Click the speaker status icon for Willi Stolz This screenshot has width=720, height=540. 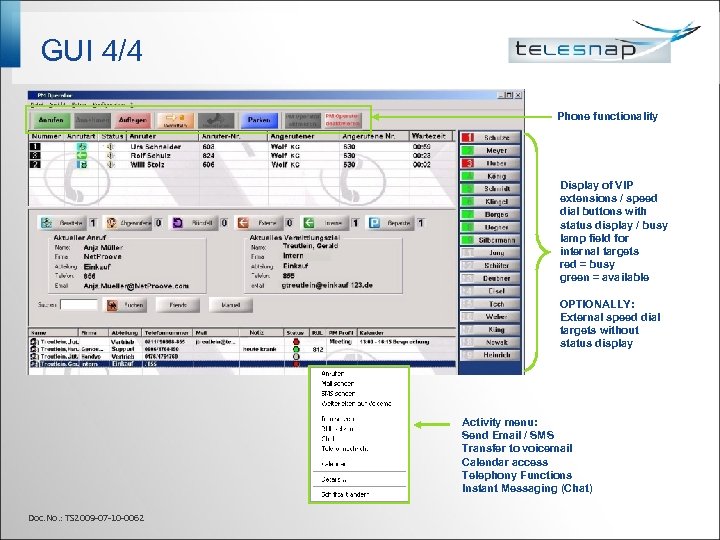tap(110, 164)
